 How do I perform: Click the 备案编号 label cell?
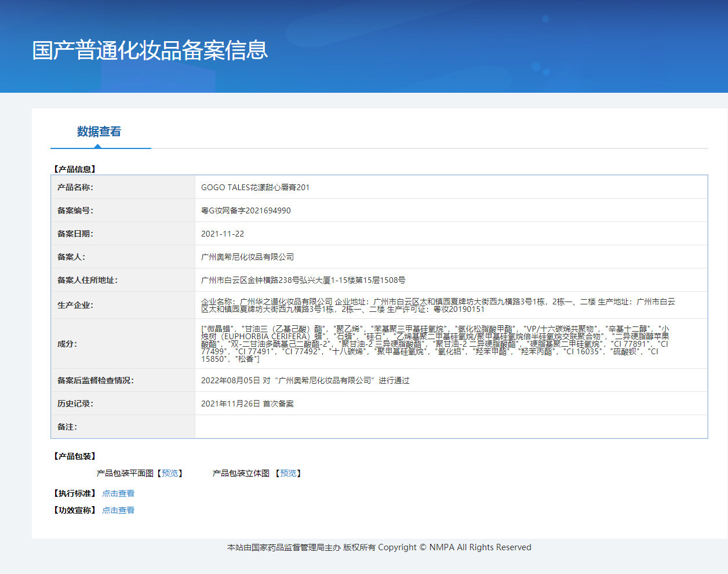pos(123,210)
